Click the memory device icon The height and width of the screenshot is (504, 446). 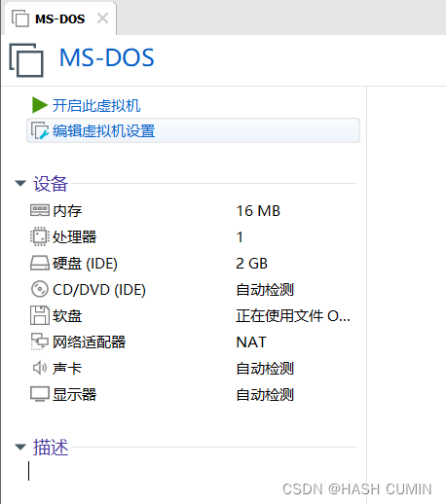(x=40, y=210)
